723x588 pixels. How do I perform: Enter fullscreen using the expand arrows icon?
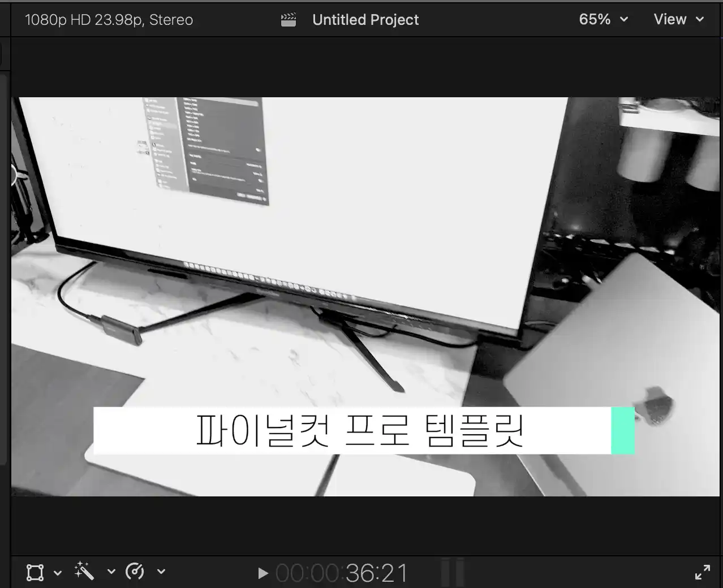tap(703, 571)
